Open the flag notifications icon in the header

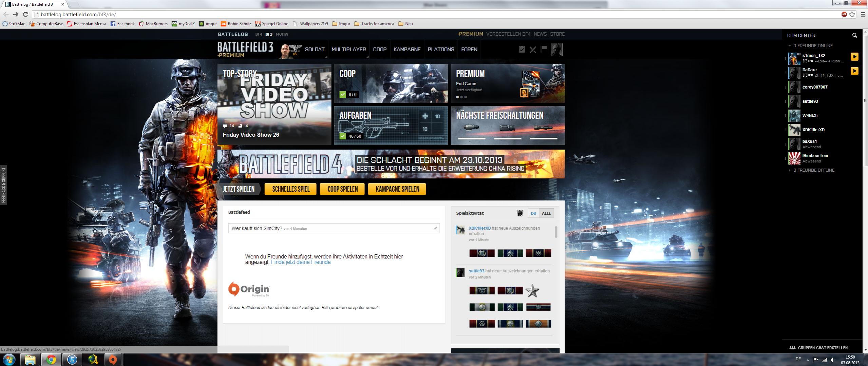(x=544, y=49)
